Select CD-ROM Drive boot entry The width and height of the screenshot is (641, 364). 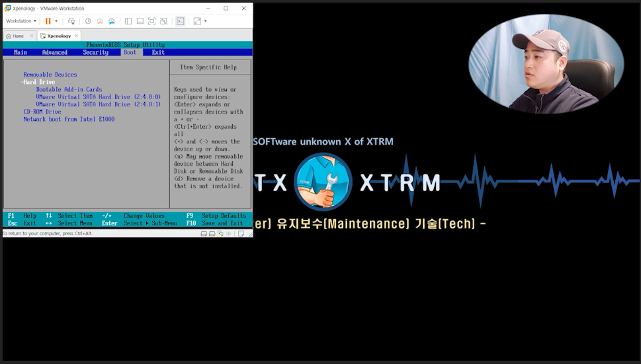pyautogui.click(x=42, y=112)
